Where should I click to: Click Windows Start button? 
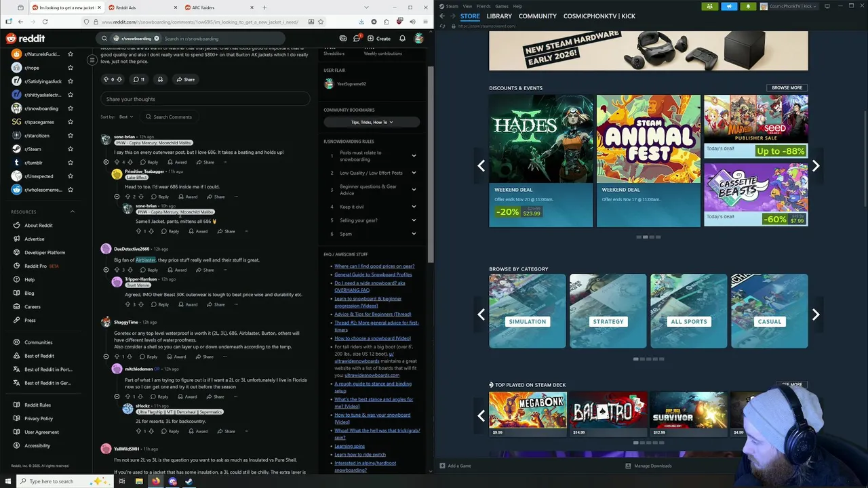pos(8,481)
